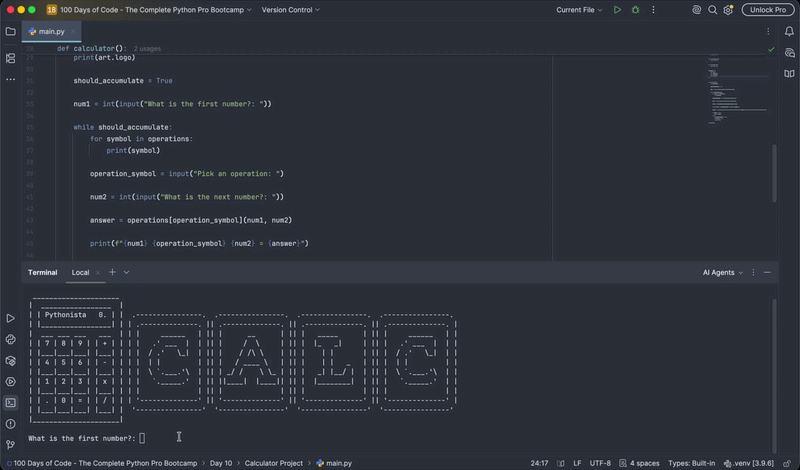The height and width of the screenshot is (470, 800).
Task: Open the LF line separator selector
Action: (x=577, y=463)
